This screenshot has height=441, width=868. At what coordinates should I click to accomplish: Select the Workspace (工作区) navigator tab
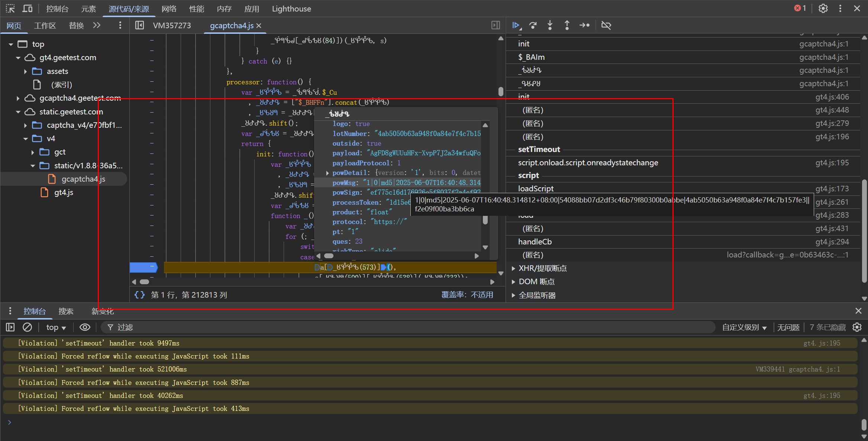pos(45,25)
